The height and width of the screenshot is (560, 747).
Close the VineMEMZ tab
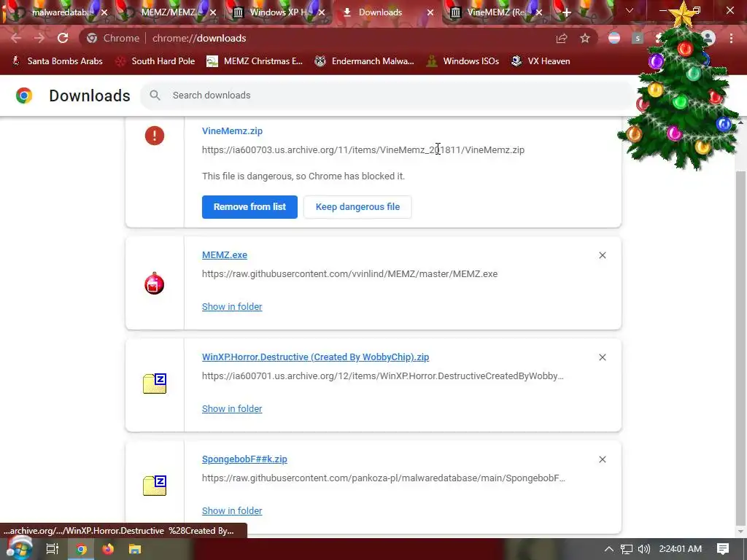pos(539,12)
